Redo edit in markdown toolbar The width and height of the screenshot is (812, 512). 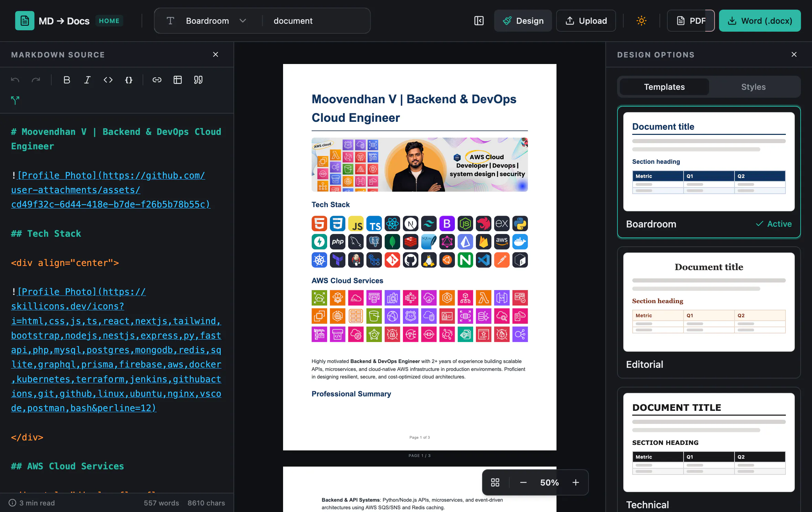(x=36, y=80)
